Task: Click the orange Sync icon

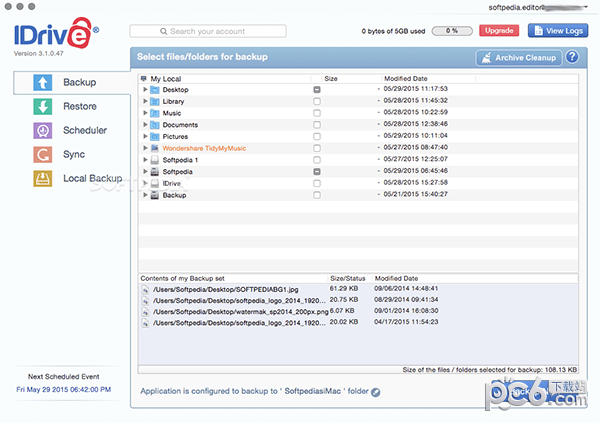Action: pos(42,155)
